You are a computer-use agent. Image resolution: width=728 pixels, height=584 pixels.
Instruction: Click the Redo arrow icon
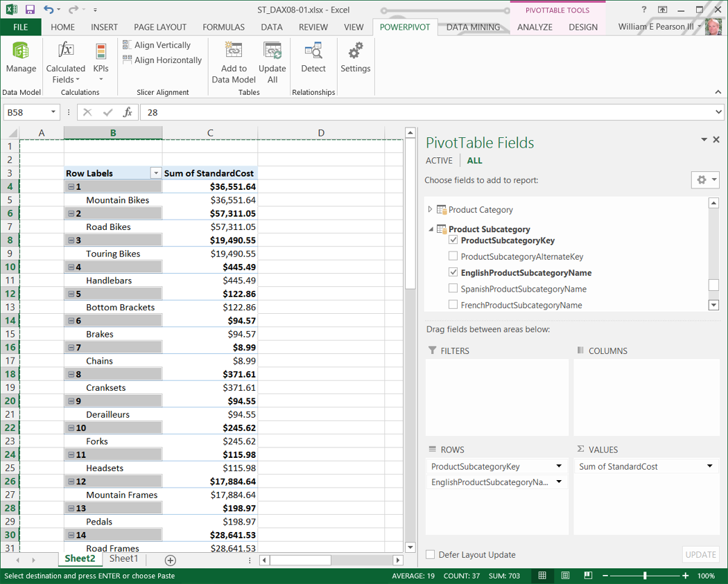pyautogui.click(x=73, y=9)
